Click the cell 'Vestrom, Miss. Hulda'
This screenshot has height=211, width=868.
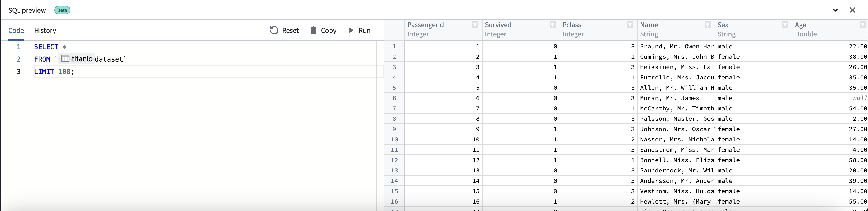click(676, 191)
